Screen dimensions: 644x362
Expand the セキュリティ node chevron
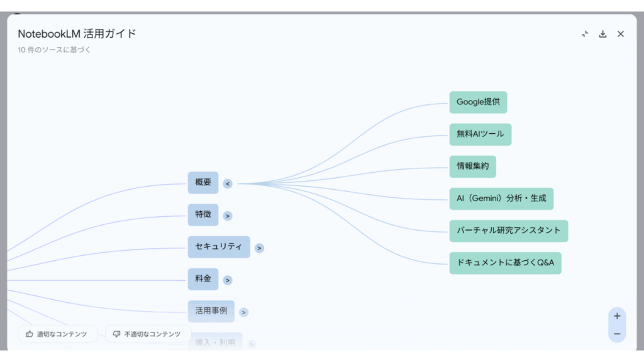click(x=259, y=248)
